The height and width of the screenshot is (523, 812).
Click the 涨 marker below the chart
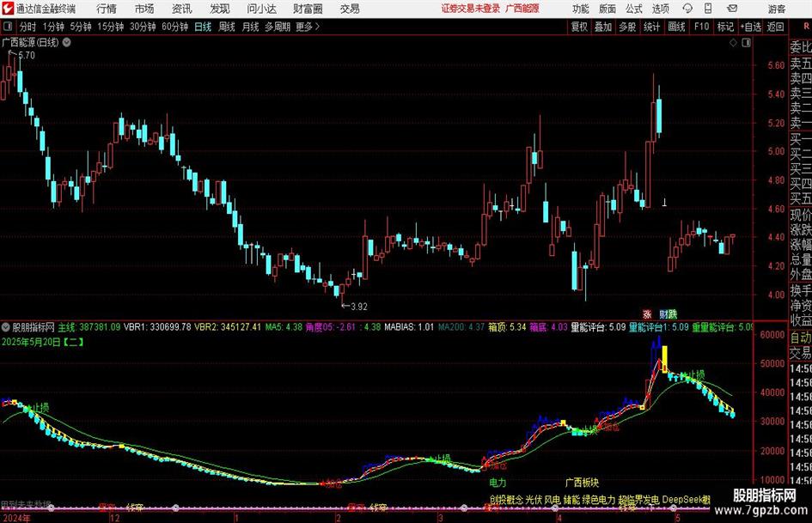coord(647,314)
